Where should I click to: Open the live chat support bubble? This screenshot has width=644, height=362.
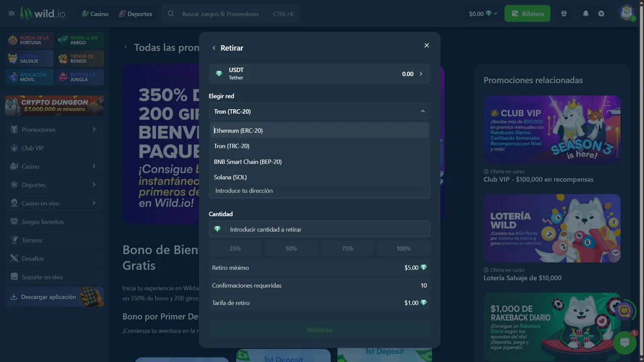[x=625, y=342]
